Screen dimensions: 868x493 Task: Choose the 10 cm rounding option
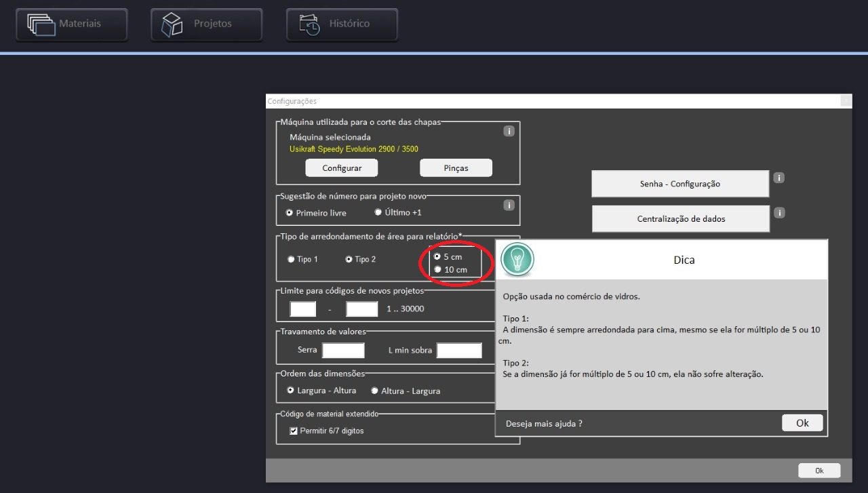[x=438, y=269]
